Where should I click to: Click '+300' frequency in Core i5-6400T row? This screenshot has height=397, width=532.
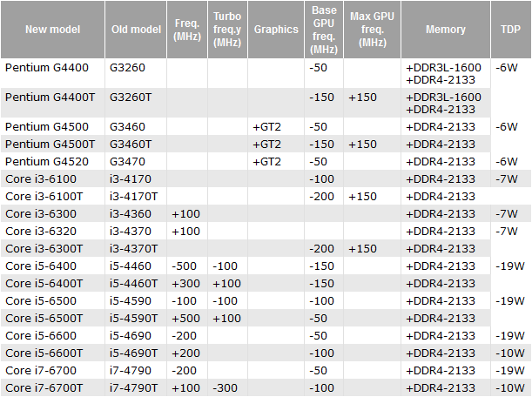point(187,283)
